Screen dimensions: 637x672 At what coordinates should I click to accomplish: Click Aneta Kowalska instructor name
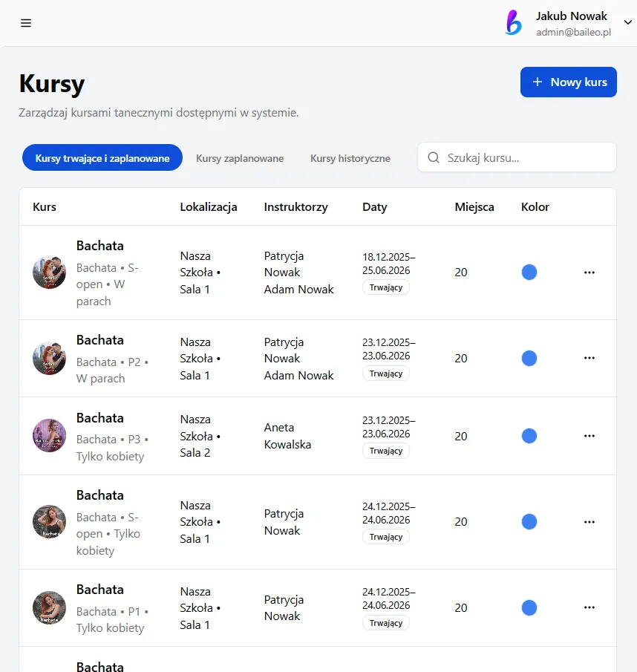(x=287, y=436)
